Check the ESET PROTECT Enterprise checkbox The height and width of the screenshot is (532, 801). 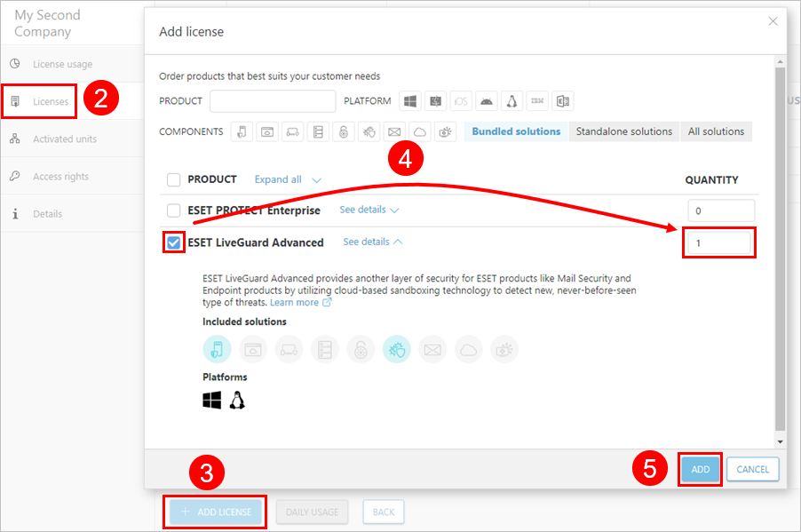click(x=173, y=210)
